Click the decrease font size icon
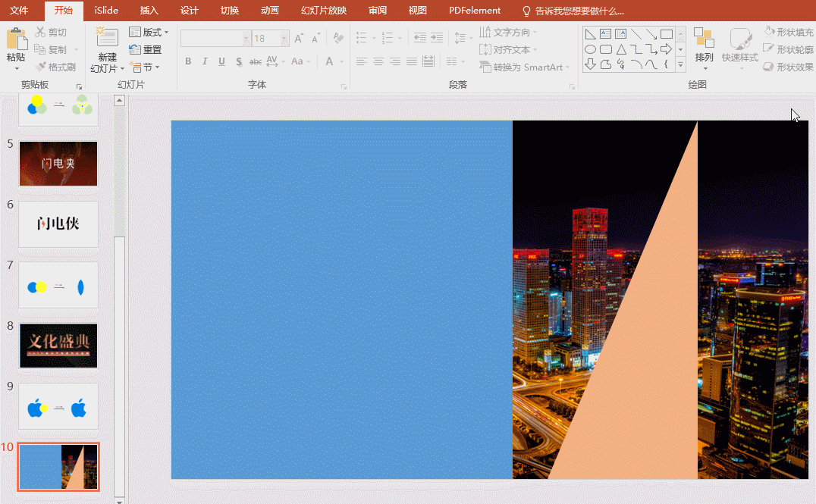The width and height of the screenshot is (816, 504). [315, 38]
